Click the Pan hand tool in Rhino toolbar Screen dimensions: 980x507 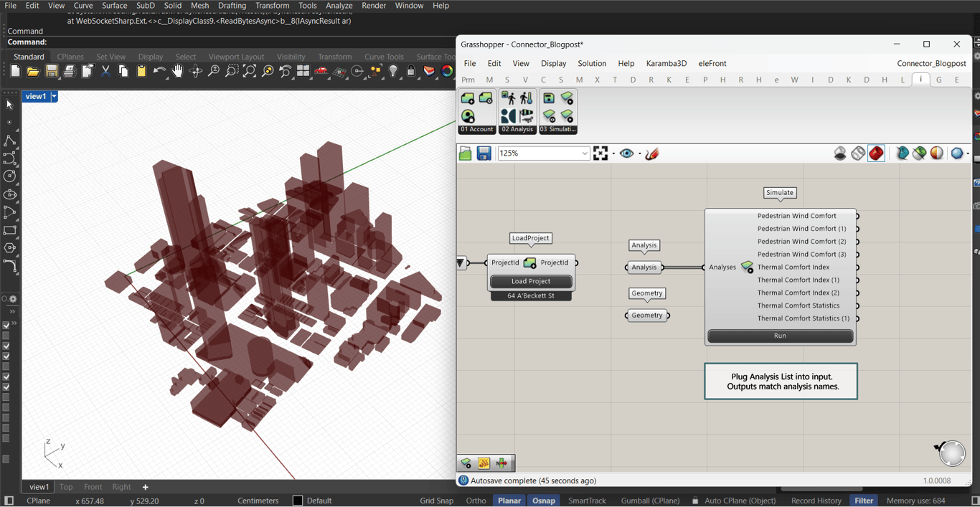pyautogui.click(x=177, y=71)
